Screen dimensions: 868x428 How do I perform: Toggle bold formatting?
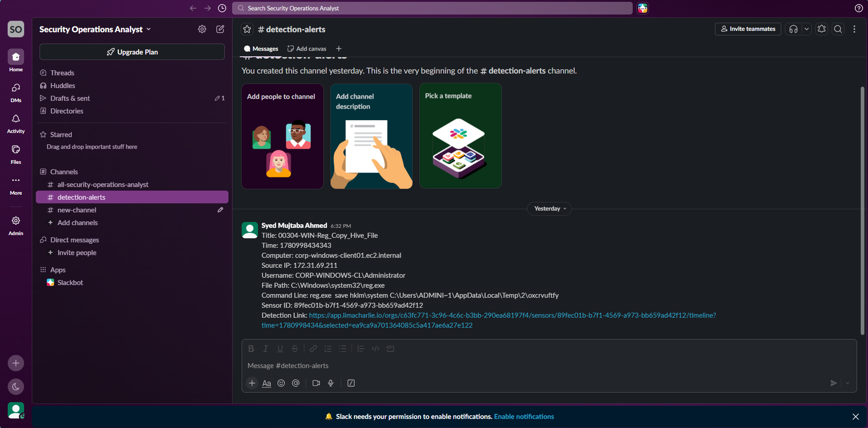coord(251,349)
